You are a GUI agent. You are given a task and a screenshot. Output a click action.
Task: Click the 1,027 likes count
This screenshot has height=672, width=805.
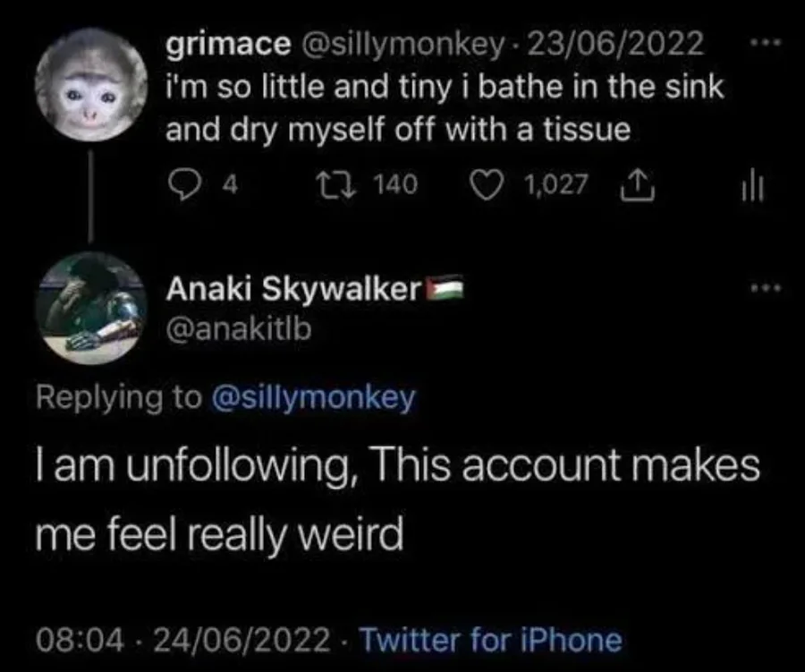point(556,185)
